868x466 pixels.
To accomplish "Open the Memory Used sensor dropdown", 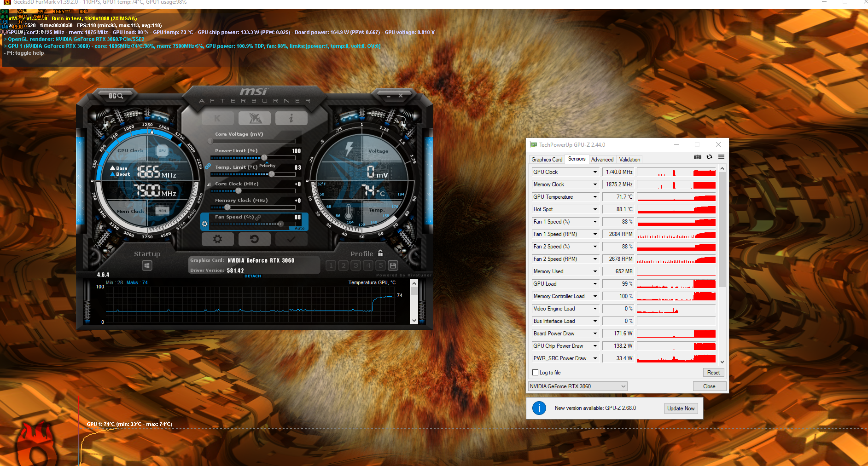I will [595, 271].
